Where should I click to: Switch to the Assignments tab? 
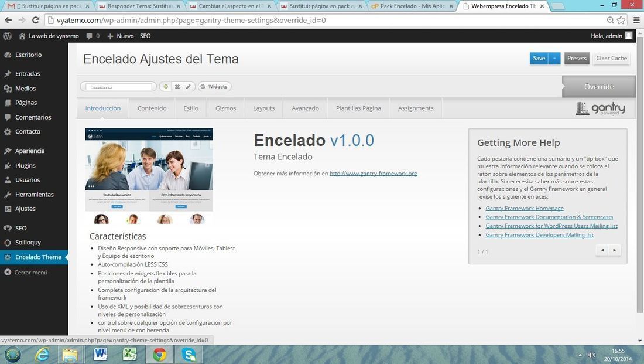point(416,108)
